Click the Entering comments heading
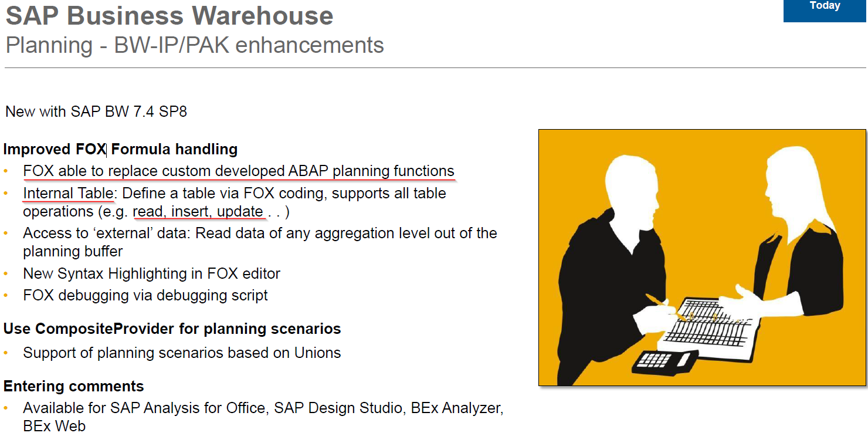Screen dimensions: 868x443 74,386
